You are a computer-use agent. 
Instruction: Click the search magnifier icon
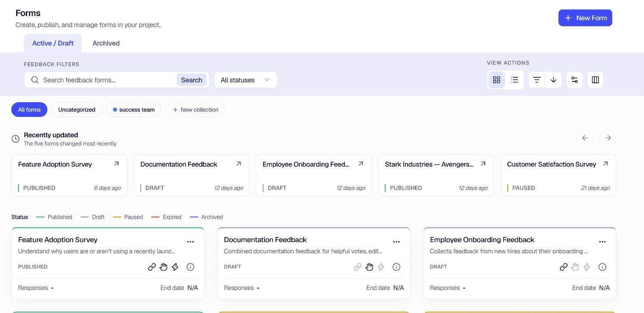[34, 80]
